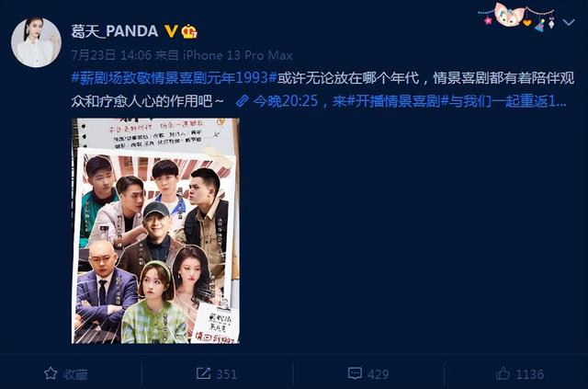Click the star favorite icon
Viewport: 588px width, 389px height.
pos(51,373)
